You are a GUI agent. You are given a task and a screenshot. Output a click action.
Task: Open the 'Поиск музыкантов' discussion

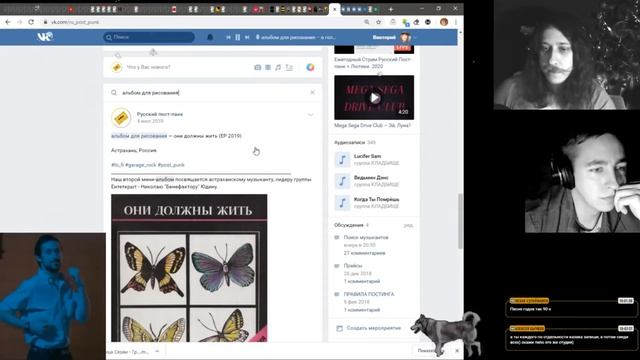(366, 238)
